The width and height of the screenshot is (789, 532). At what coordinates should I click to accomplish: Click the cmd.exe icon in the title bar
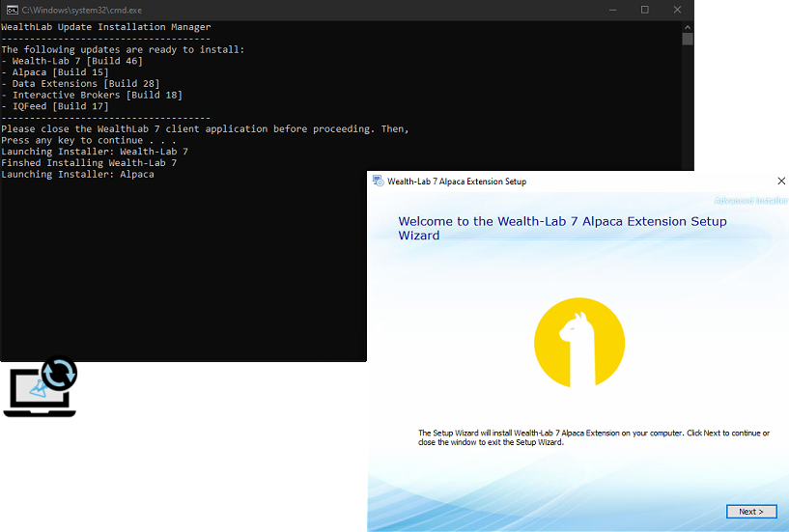click(x=11, y=10)
